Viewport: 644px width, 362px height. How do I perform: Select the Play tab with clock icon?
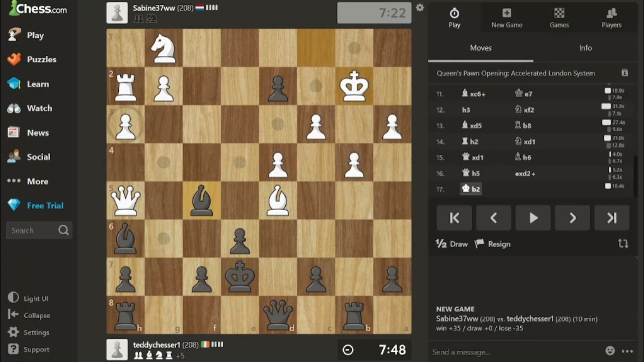(454, 18)
